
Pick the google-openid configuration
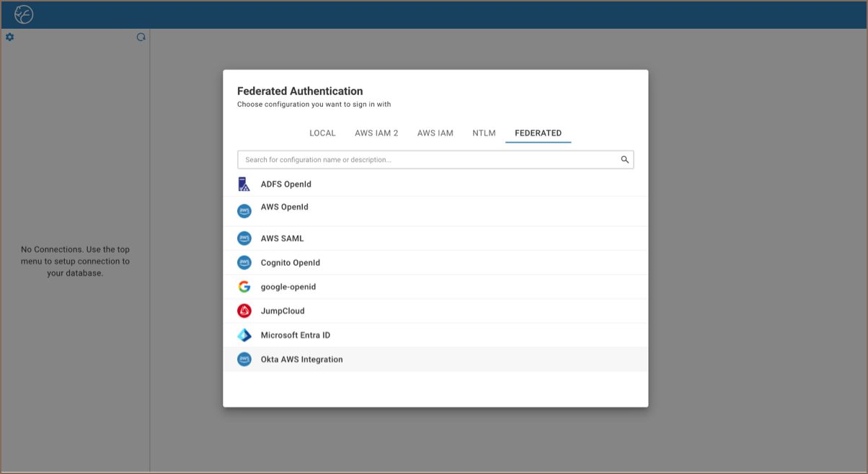[x=288, y=287]
